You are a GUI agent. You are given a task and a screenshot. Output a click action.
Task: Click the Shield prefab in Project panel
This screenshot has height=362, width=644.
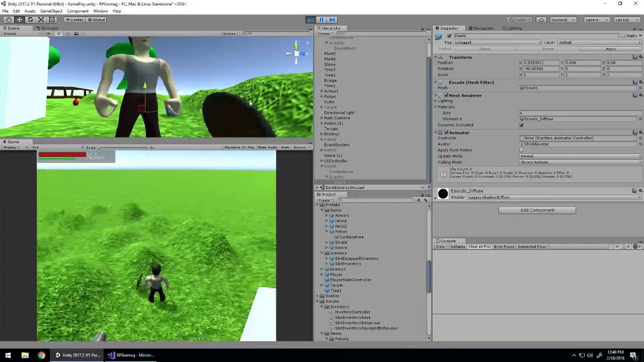click(341, 242)
